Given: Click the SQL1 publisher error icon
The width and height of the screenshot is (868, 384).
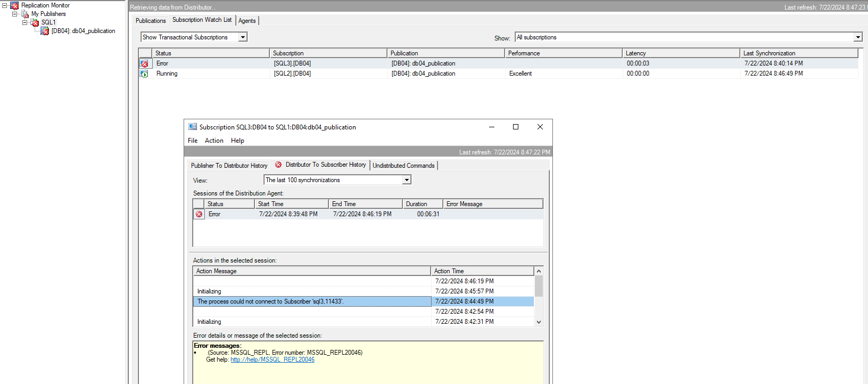Looking at the screenshot, I should click(x=35, y=23).
